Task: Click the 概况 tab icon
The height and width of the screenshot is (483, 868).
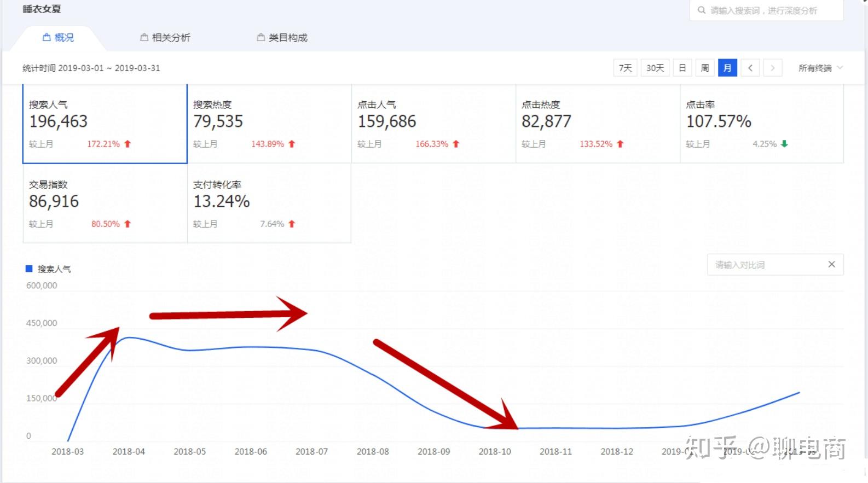Action: click(47, 38)
